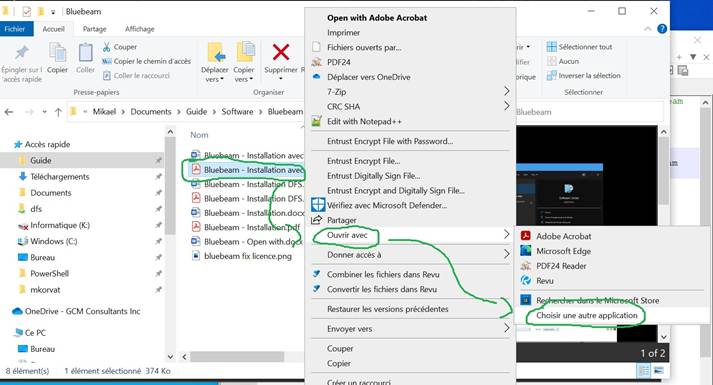Image resolution: width=713 pixels, height=385 pixels.
Task: Select PowerShell folder in navigation pane
Action: click(44, 274)
